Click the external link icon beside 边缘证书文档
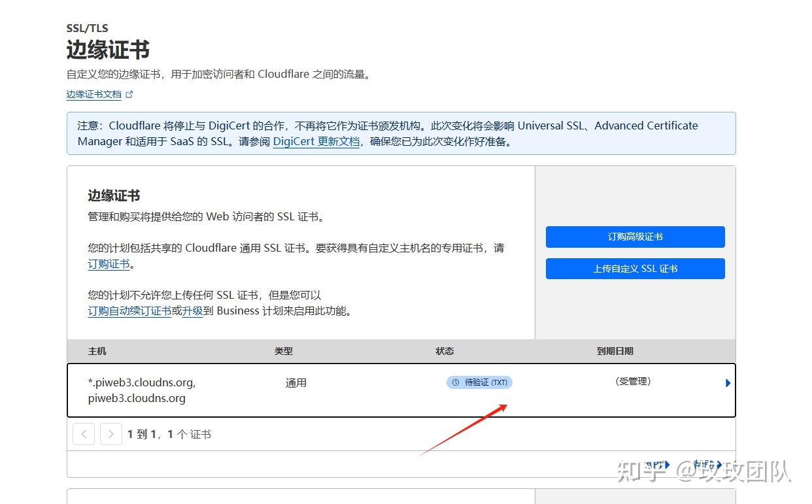This screenshot has width=812, height=504. (x=129, y=93)
